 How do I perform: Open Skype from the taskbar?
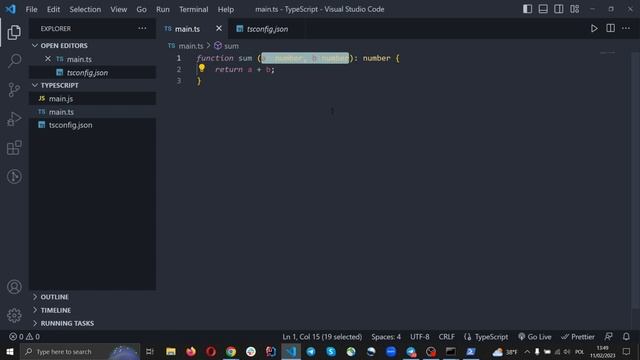331,351
